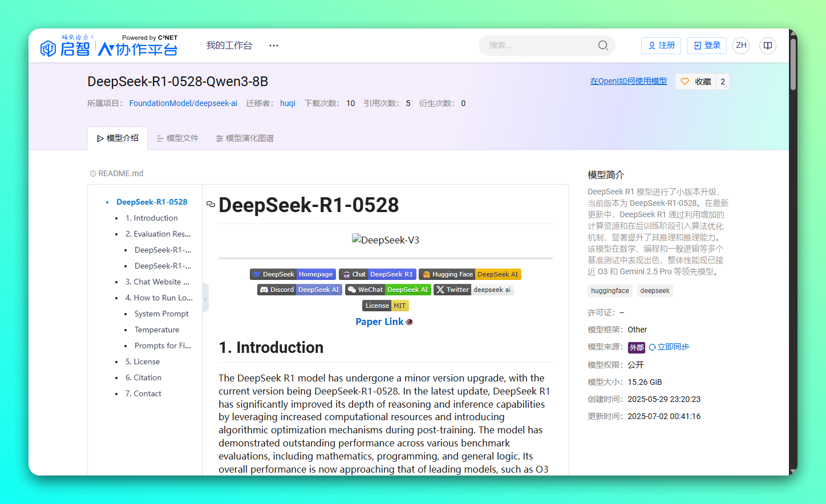Click the update time 2025-07-02 00:41:16
This screenshot has width=826, height=504.
[x=664, y=416]
